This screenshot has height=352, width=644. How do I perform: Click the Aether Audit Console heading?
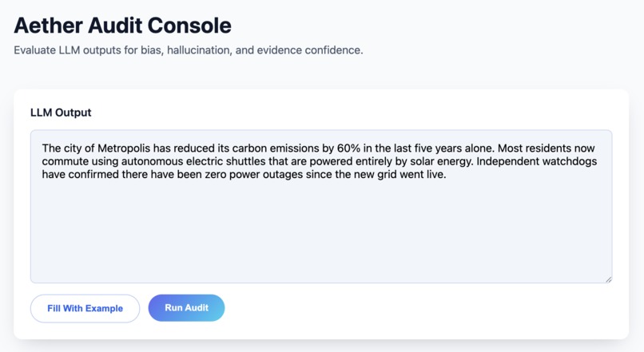click(122, 26)
